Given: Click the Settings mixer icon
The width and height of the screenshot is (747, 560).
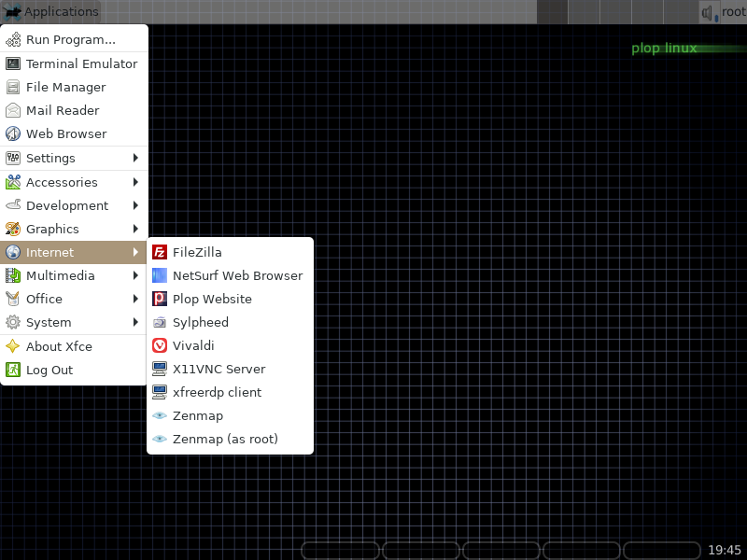Looking at the screenshot, I should pos(13,158).
